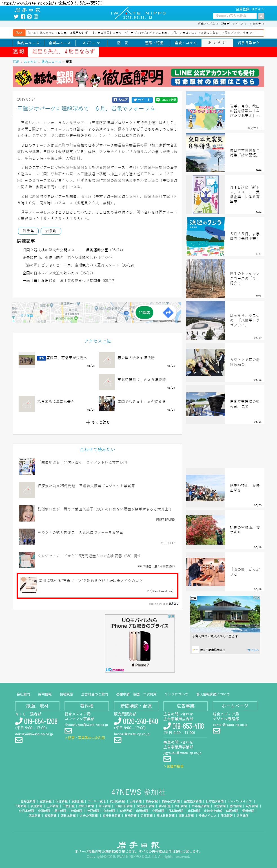277x868 pixels.
Task: Open 東日本大震災8年特集 sidebar thumbnail
Action: [205, 153]
